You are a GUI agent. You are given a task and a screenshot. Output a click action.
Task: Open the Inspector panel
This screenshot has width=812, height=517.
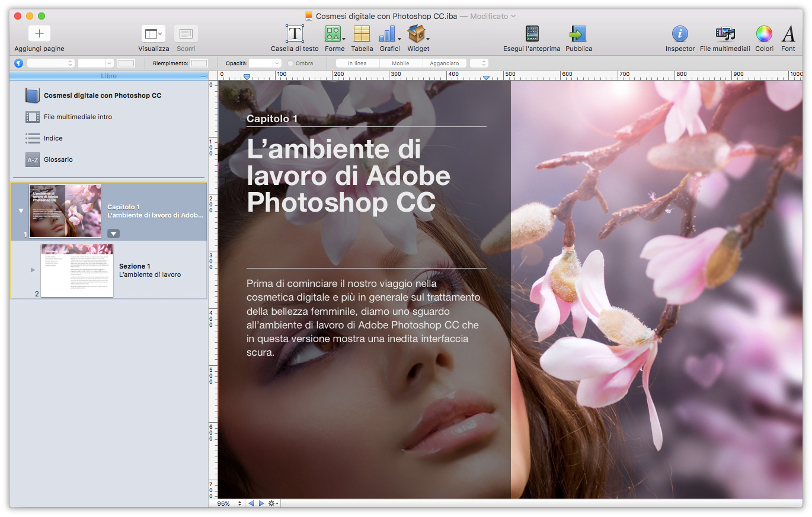(x=680, y=34)
